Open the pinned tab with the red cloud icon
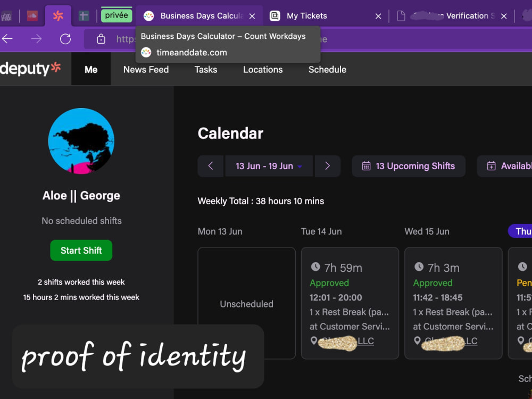 (x=32, y=15)
